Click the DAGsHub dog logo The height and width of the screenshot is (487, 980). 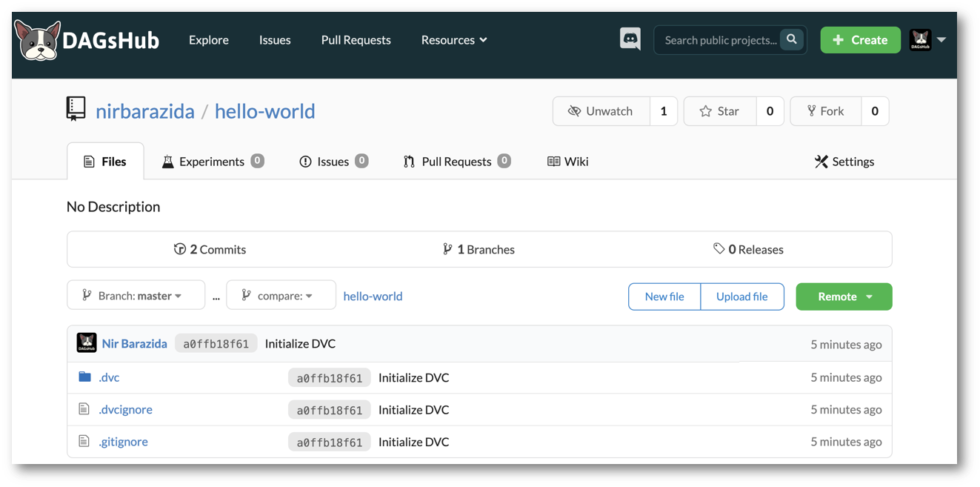(37, 41)
